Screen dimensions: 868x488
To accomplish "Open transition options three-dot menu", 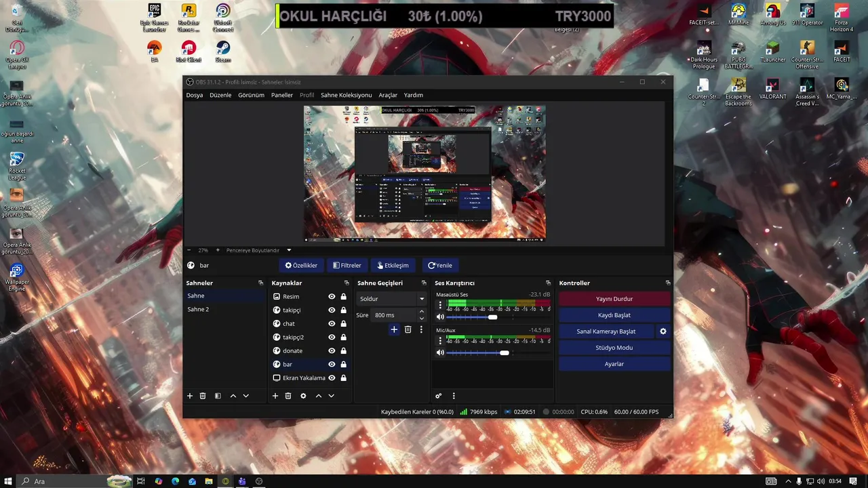I will pos(421,329).
